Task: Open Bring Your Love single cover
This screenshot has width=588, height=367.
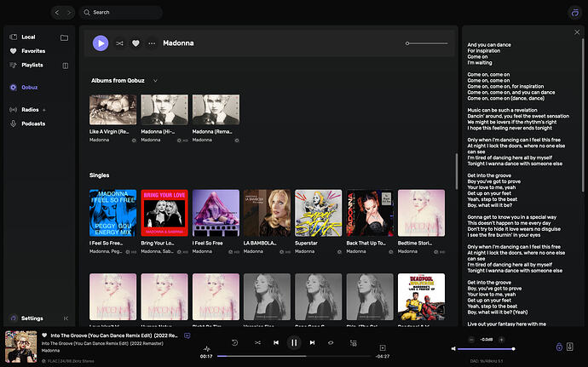Action: tap(164, 213)
